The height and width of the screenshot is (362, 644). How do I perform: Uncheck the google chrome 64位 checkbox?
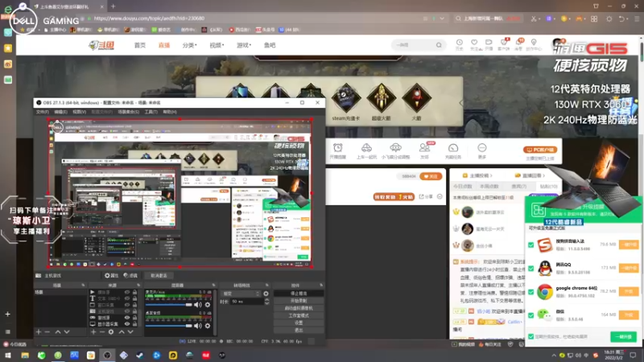pyautogui.click(x=530, y=292)
